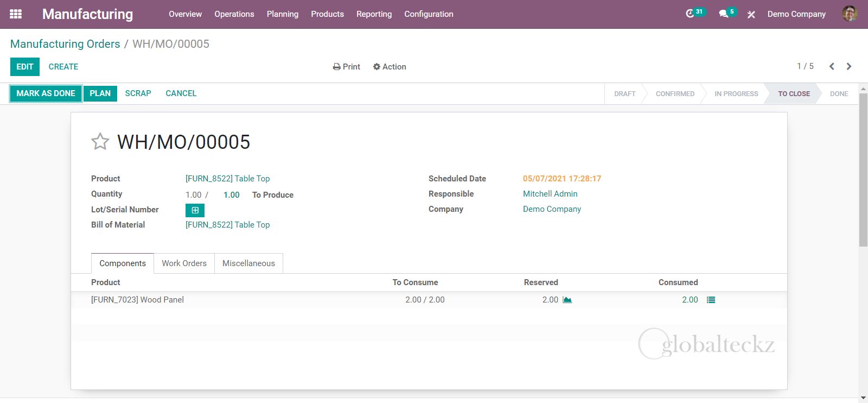Viewport: 868px width, 403px height.
Task: Open the Demo Company switcher
Action: point(796,14)
